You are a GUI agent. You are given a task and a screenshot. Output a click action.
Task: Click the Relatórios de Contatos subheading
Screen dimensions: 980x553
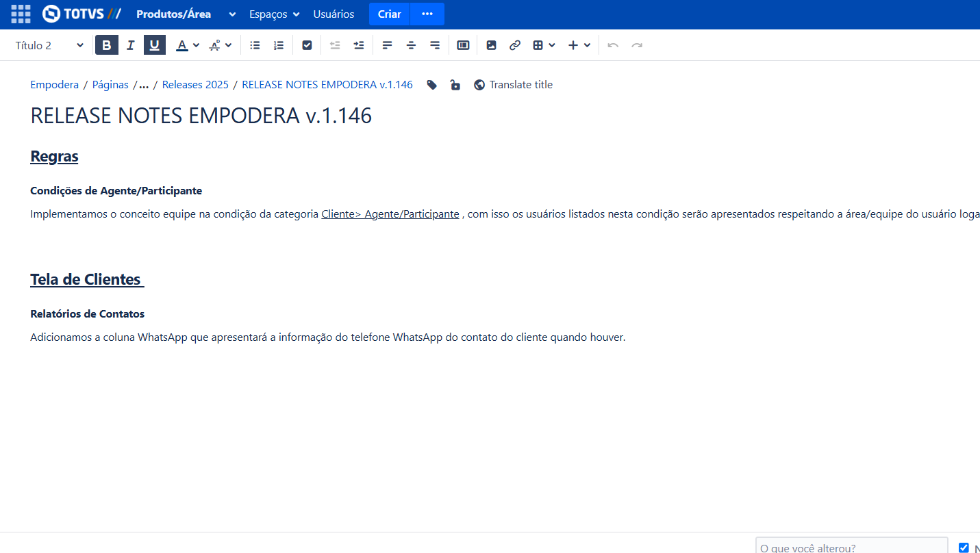[87, 314]
